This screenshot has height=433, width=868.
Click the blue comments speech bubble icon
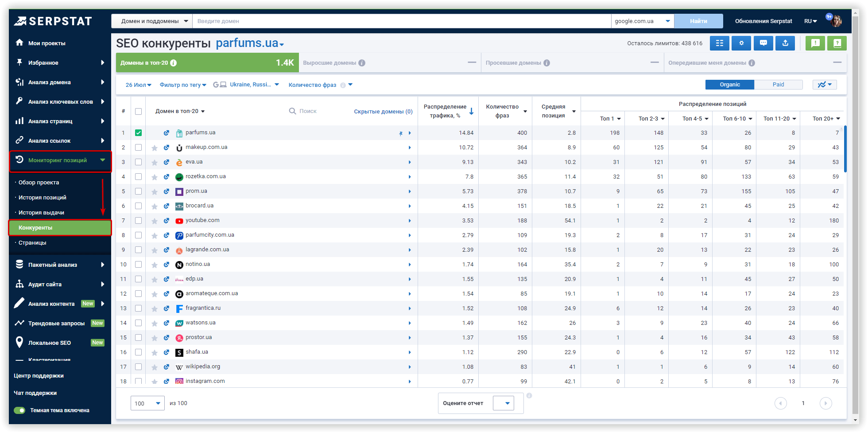point(763,43)
